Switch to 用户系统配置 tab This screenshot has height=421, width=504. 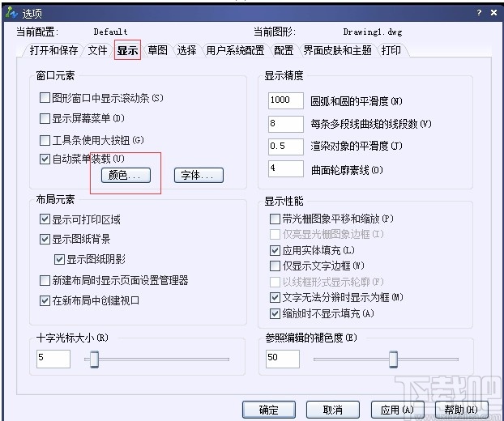click(x=235, y=50)
